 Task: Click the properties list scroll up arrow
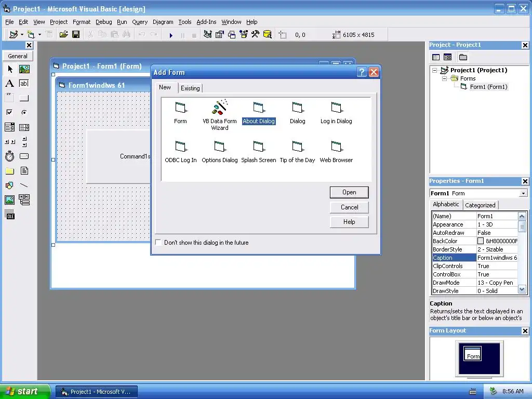(522, 216)
